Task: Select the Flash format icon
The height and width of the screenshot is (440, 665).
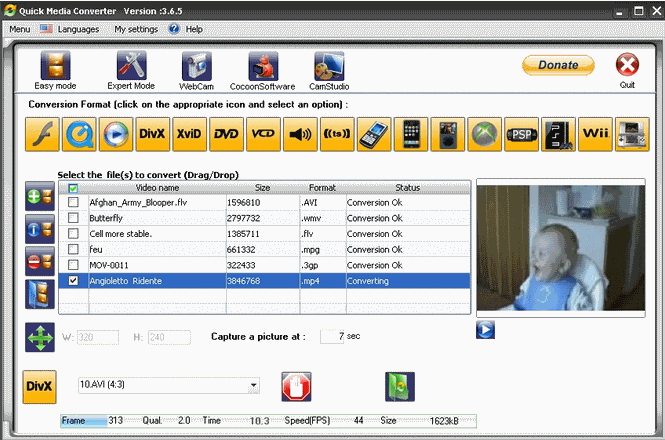Action: pyautogui.click(x=41, y=134)
